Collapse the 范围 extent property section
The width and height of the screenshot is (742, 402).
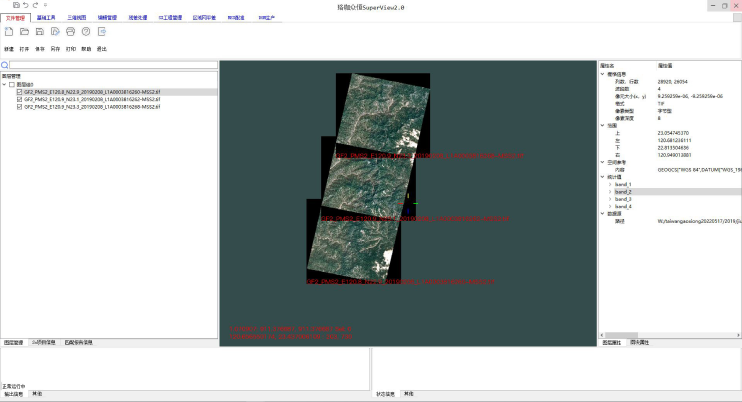pos(602,126)
